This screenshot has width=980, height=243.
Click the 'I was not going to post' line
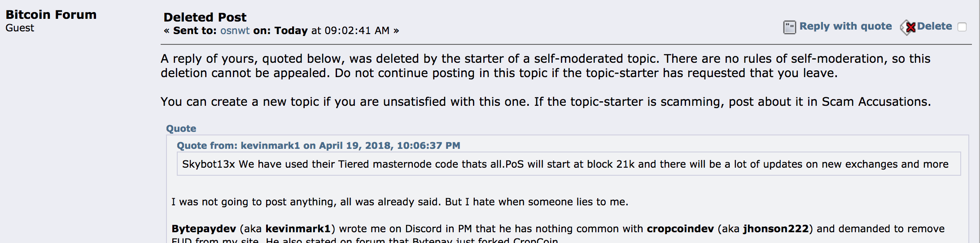(400, 202)
